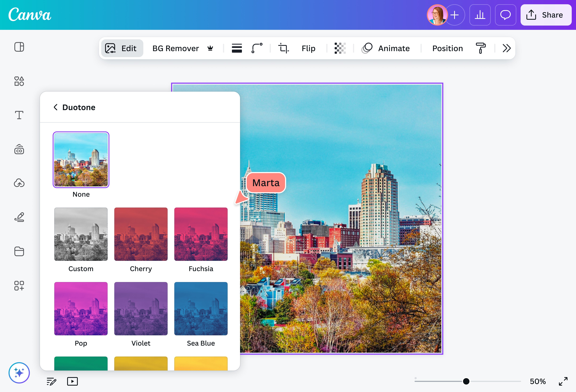The image size is (576, 392).
Task: Open the Projects panel
Action: tap(19, 252)
